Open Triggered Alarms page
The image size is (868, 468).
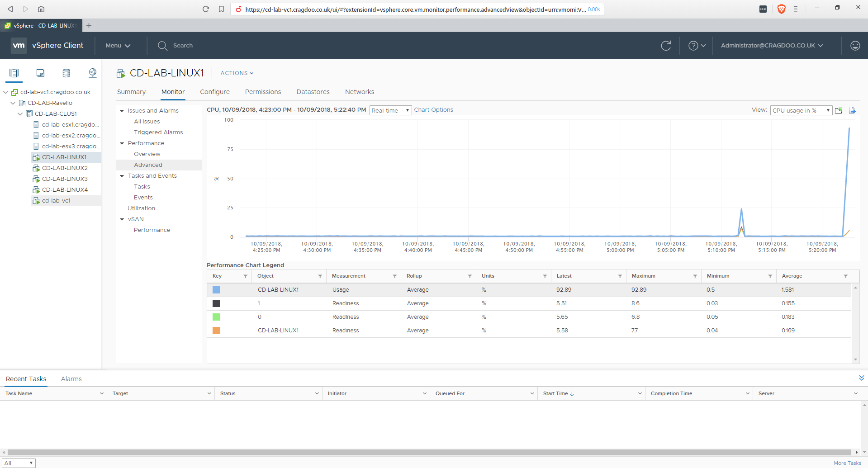pos(158,132)
